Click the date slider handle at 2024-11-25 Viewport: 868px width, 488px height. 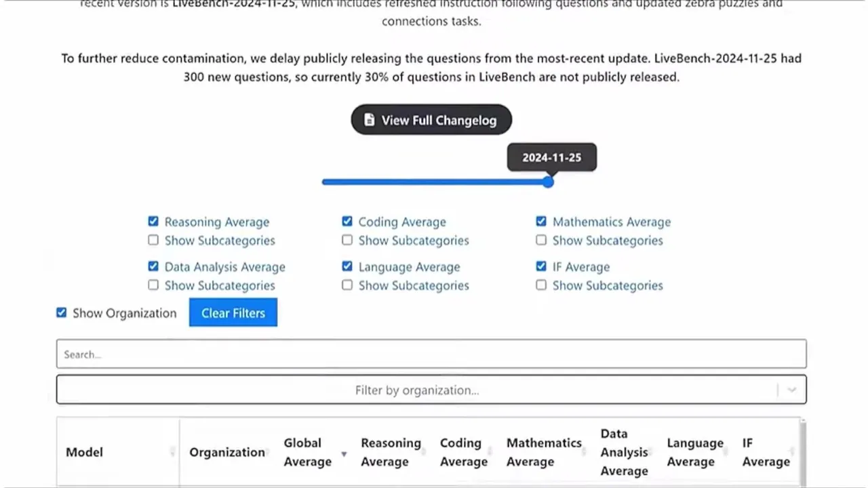[548, 182]
